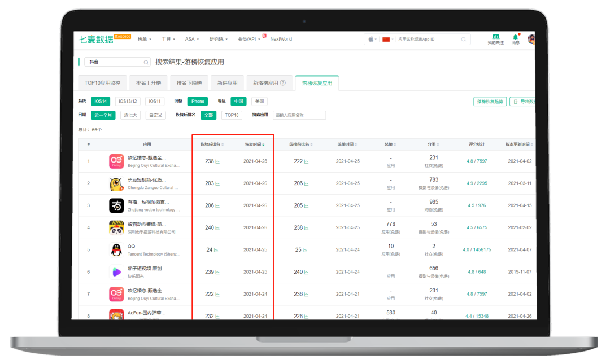Screen dimensions: 610x364
Task: Click the 落榜恢复趋势 button
Action: (x=490, y=102)
